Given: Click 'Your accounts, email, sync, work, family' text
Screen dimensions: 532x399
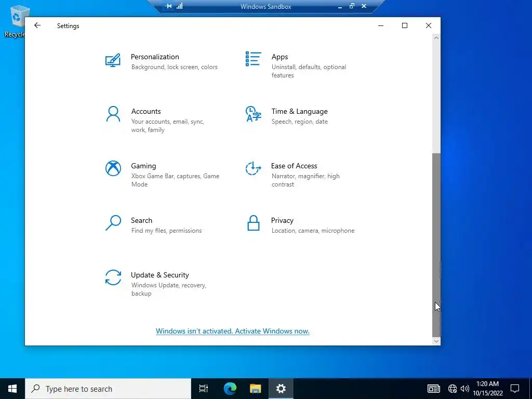Looking at the screenshot, I should tap(168, 126).
